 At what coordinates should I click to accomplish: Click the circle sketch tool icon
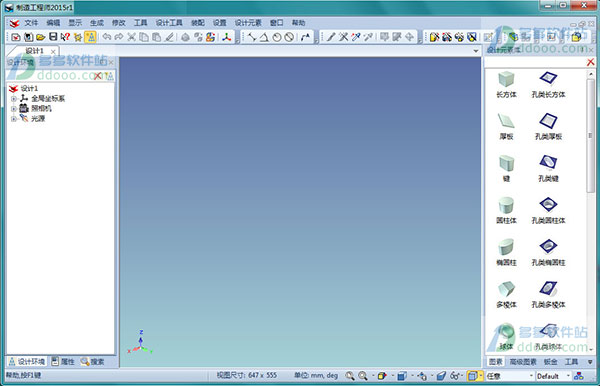[x=277, y=37]
